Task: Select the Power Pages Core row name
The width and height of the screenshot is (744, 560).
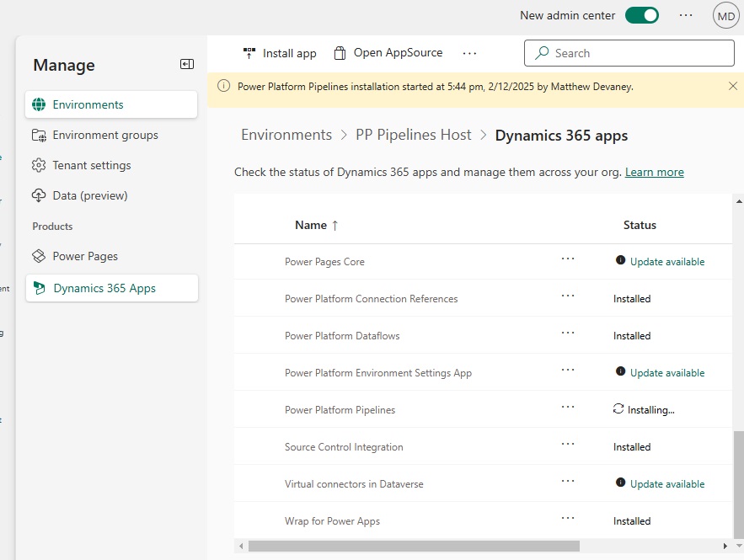Action: tap(324, 262)
